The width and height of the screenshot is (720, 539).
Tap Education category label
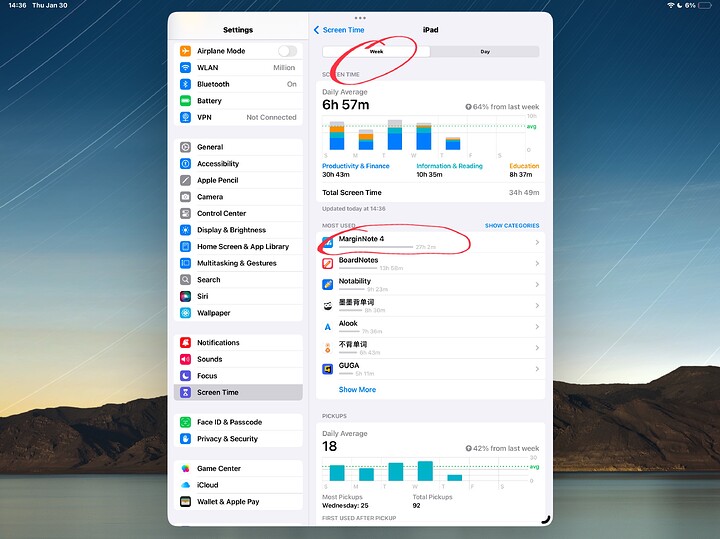tap(524, 166)
